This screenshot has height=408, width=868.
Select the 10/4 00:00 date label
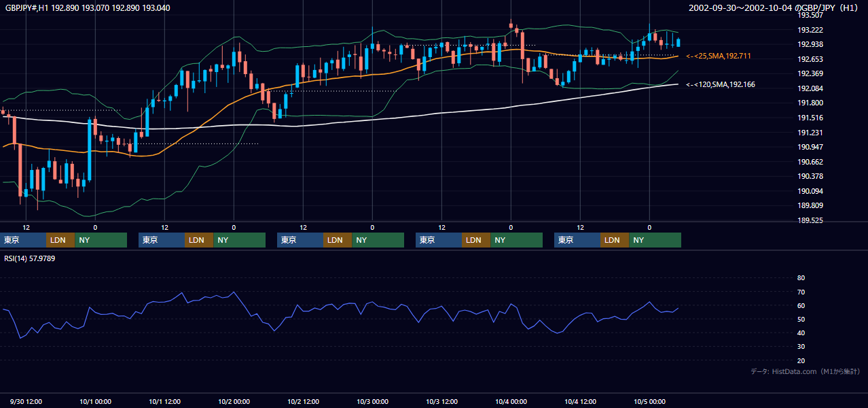(511, 402)
